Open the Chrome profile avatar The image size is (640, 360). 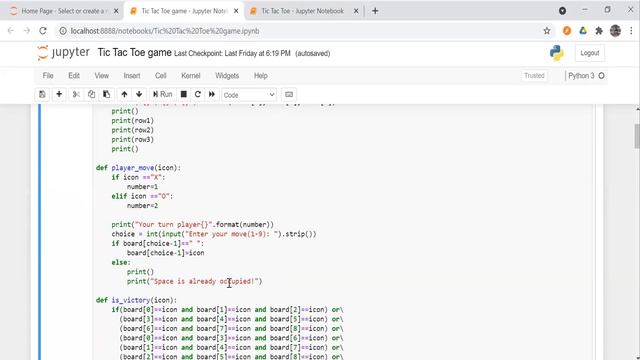[x=615, y=31]
